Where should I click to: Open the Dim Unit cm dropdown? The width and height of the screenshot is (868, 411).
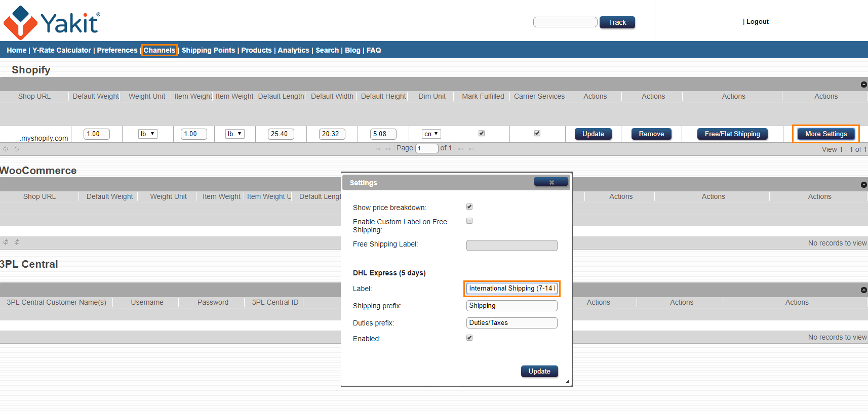(431, 134)
